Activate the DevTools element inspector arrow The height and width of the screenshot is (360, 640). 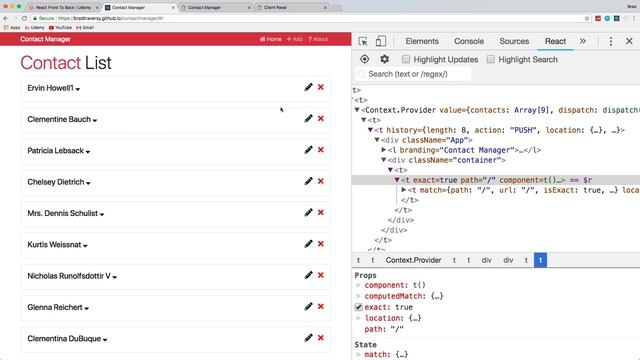pos(363,41)
